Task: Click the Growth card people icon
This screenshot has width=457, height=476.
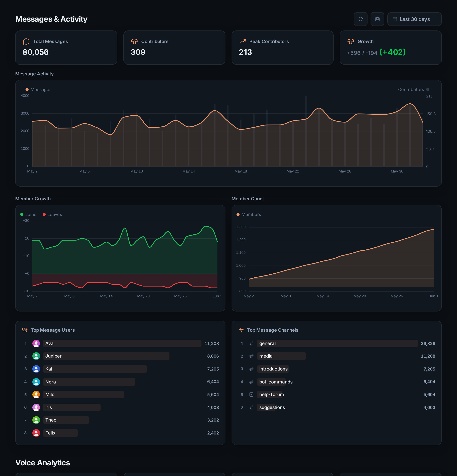Action: point(351,42)
